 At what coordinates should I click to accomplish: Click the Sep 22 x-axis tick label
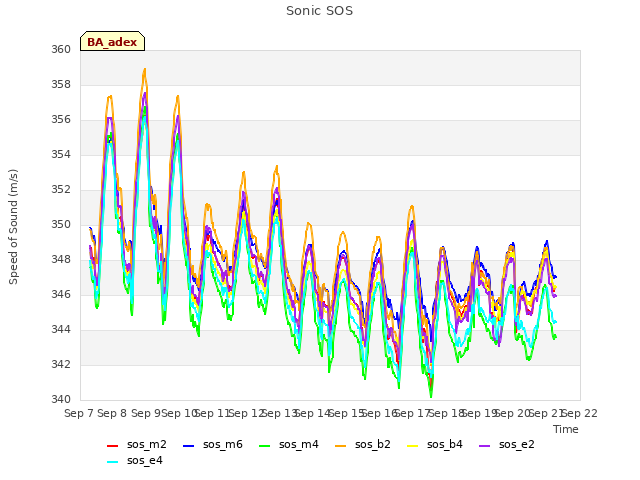pos(580,413)
